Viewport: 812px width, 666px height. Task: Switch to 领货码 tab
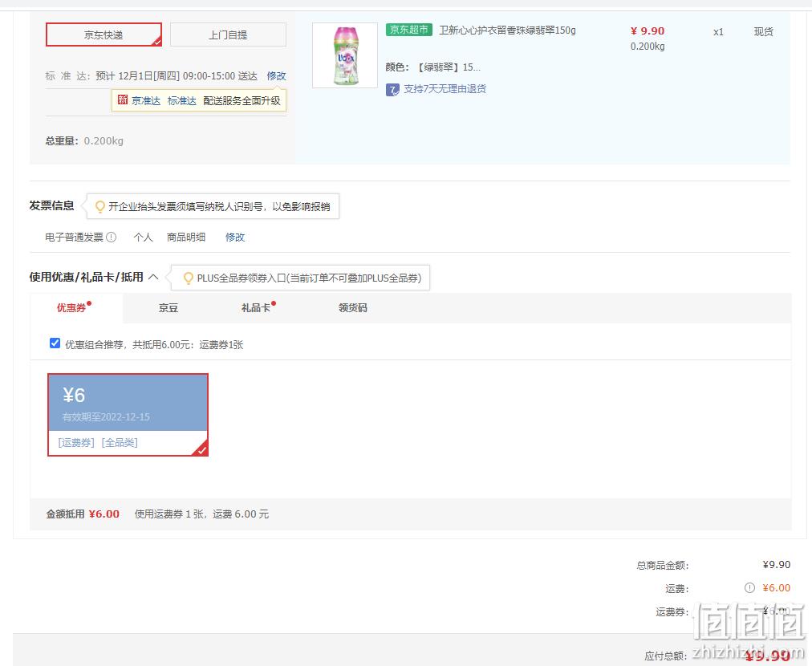click(x=353, y=307)
